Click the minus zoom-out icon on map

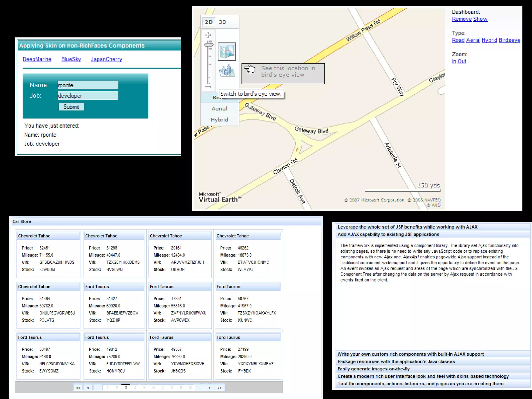(208, 87)
